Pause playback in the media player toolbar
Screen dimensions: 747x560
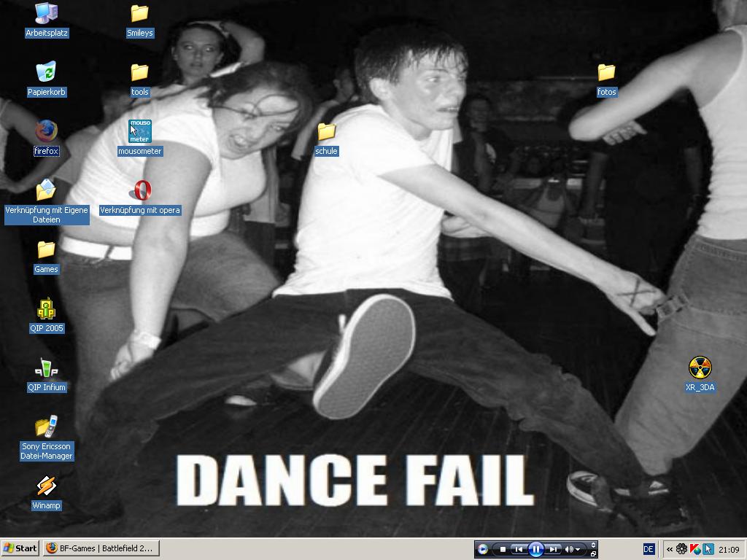point(536,549)
